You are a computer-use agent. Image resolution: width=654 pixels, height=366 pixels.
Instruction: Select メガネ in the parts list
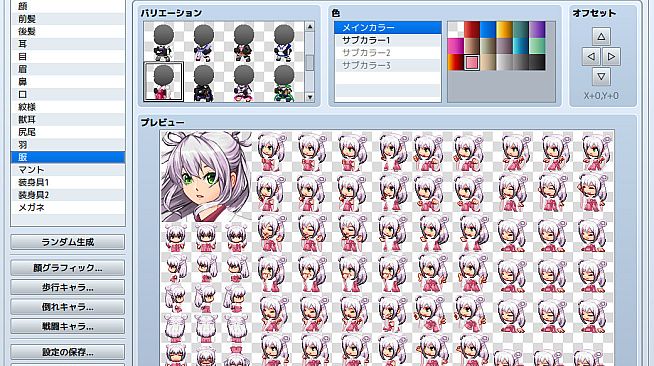click(x=68, y=207)
